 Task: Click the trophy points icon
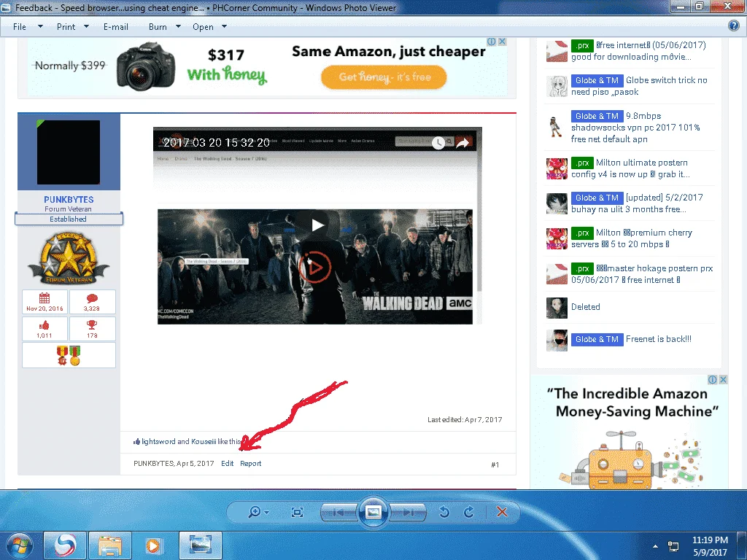(92, 325)
